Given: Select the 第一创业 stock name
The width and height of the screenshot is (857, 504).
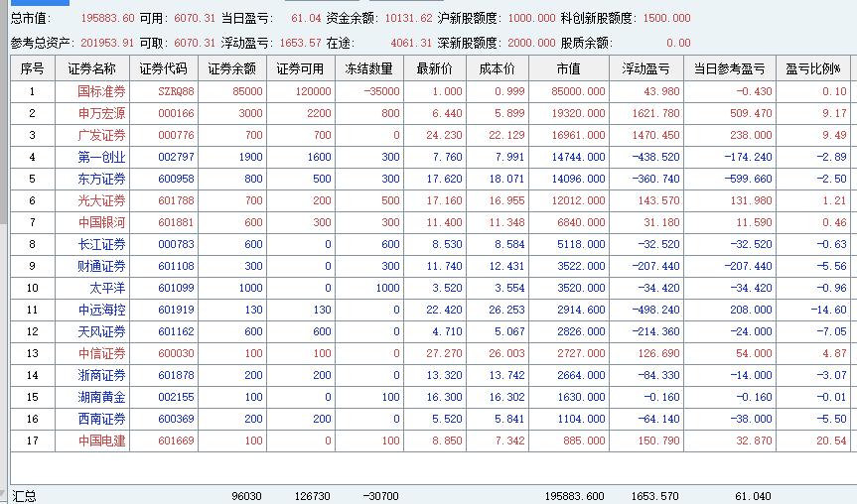Looking at the screenshot, I should coord(101,158).
